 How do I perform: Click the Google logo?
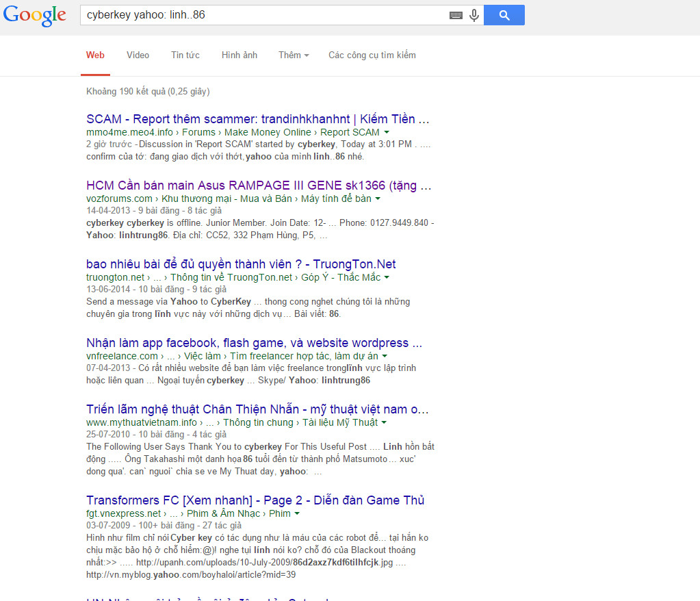(x=34, y=16)
